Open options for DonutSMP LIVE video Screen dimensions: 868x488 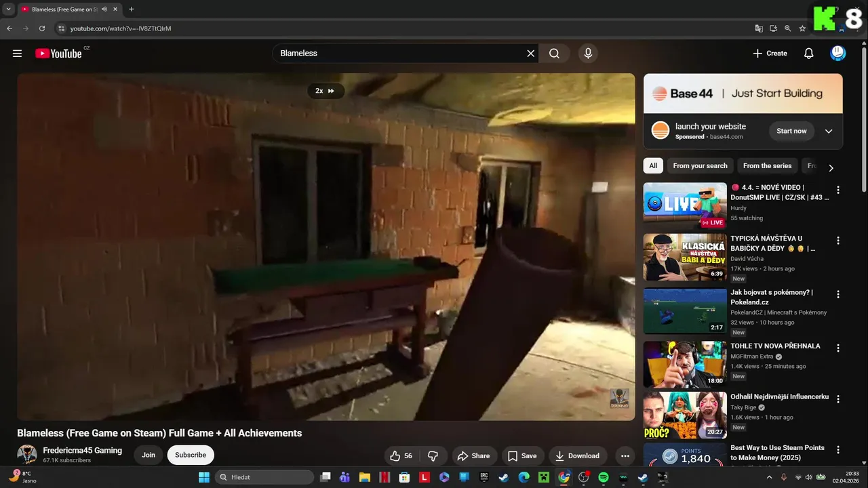coord(838,190)
